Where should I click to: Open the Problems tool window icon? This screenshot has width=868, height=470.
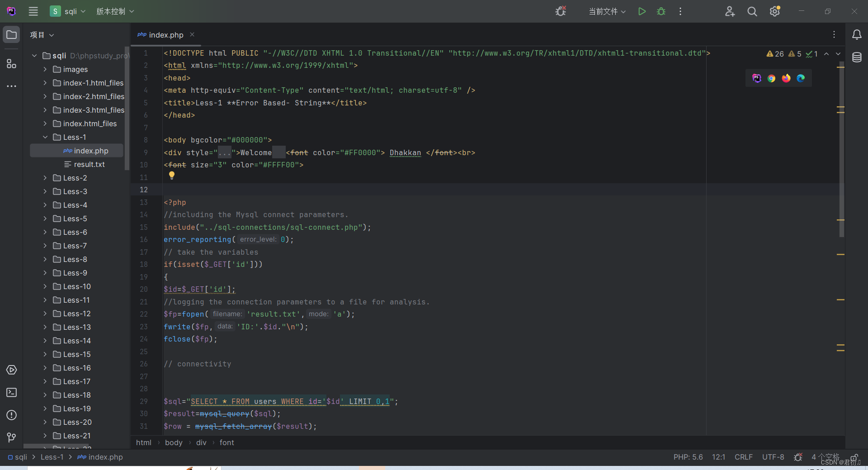coord(12,415)
